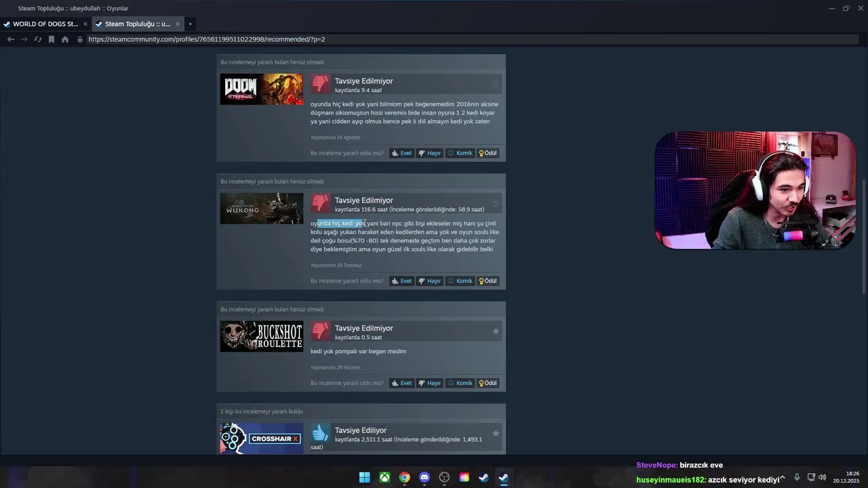Image resolution: width=868 pixels, height=488 pixels.
Task: Open the Xbox app from the taskbar
Action: pyautogui.click(x=384, y=477)
